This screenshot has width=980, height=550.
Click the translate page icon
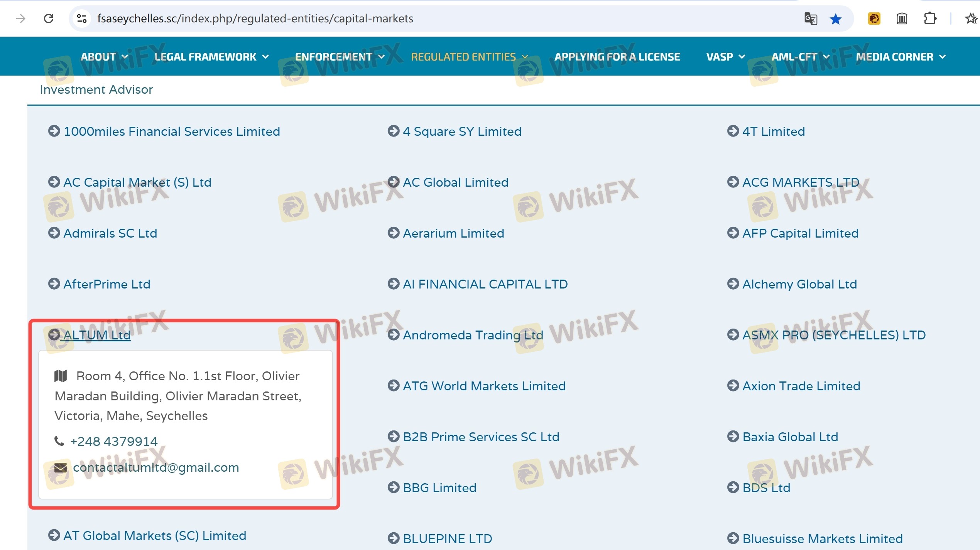[811, 19]
